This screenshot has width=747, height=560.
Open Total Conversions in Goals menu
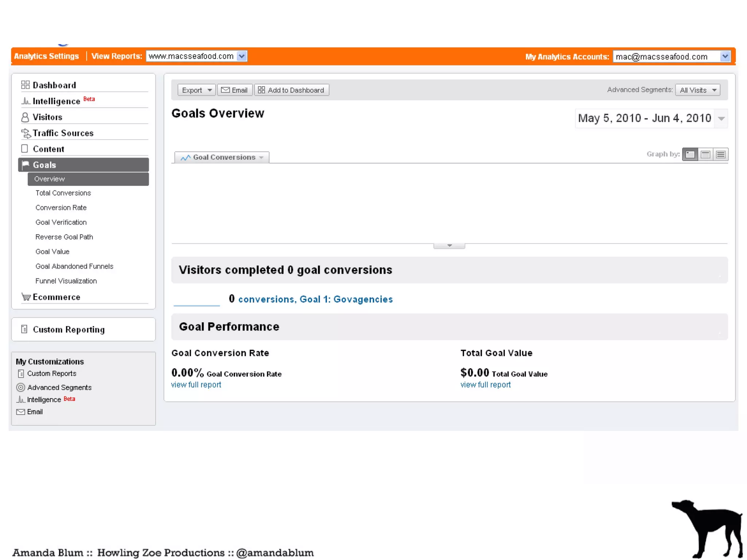click(63, 193)
